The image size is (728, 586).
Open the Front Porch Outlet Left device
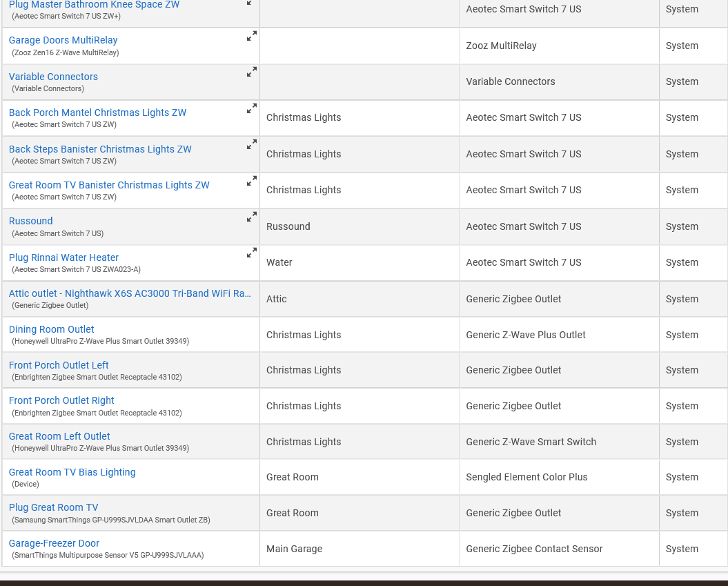[x=59, y=365]
